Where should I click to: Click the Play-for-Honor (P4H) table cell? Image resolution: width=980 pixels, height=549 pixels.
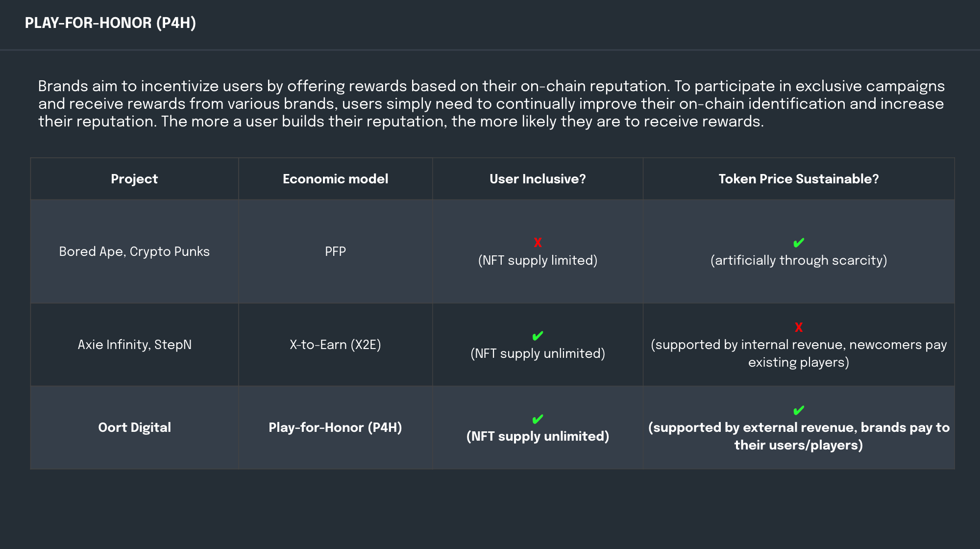point(336,427)
